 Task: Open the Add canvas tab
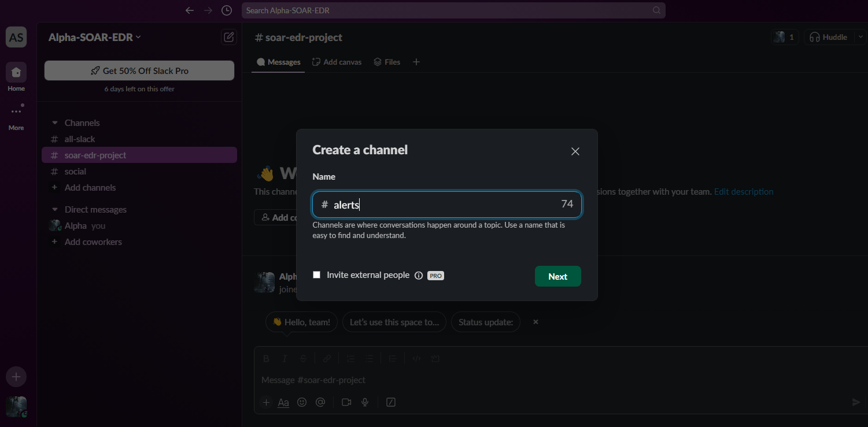(337, 62)
